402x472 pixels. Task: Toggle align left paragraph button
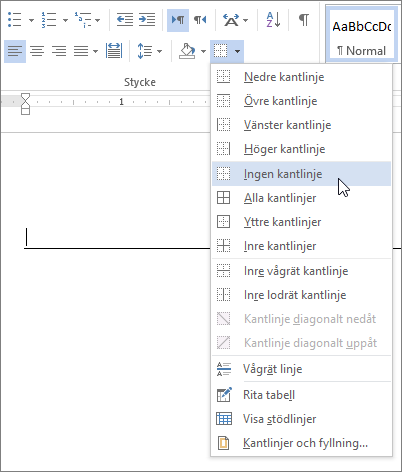(15, 51)
